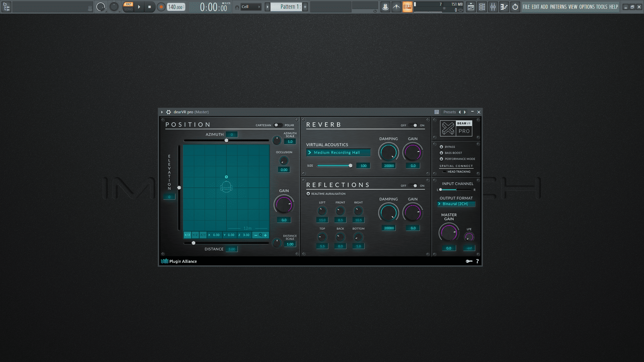Toggle the highlighted step editing icon
The image size is (644, 362).
click(x=407, y=7)
